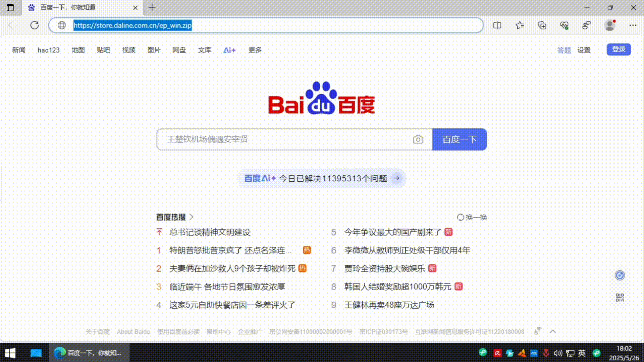
Task: Open 总书记谈精神文明建设 topic
Action: (210, 232)
